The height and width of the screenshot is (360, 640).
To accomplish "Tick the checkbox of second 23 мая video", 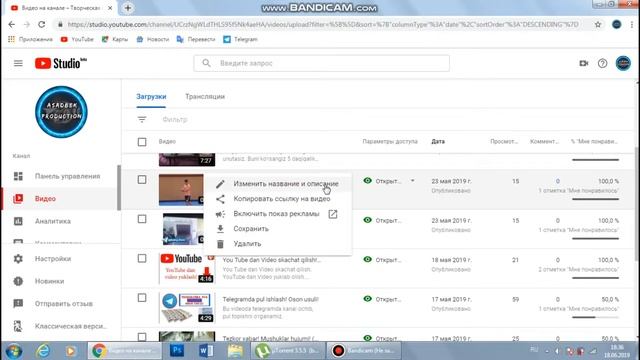I will pos(142,219).
